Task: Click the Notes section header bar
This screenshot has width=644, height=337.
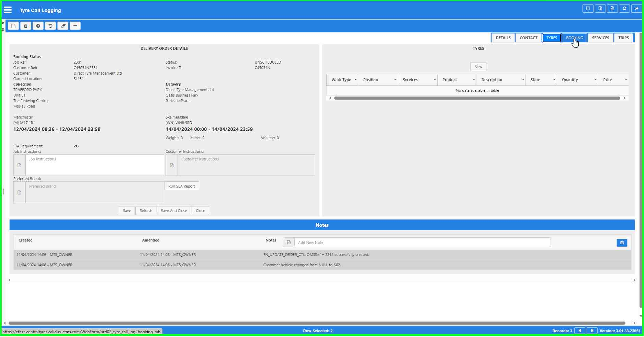Action: [322, 225]
